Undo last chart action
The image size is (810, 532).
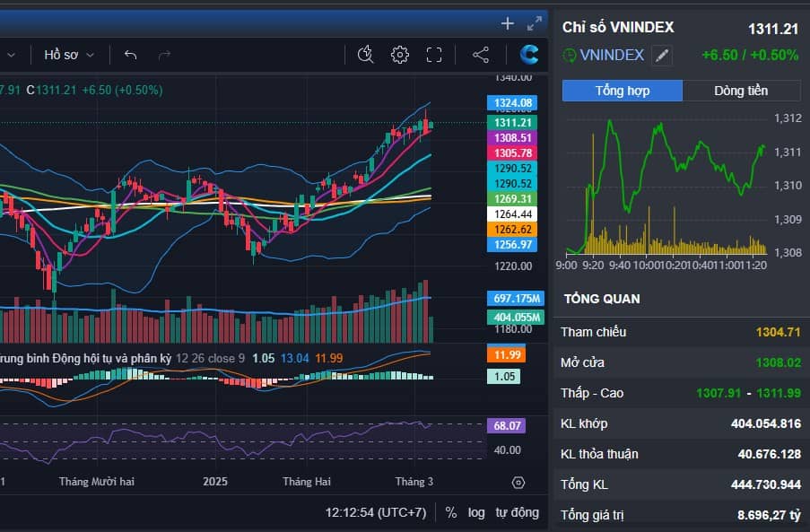[131, 55]
